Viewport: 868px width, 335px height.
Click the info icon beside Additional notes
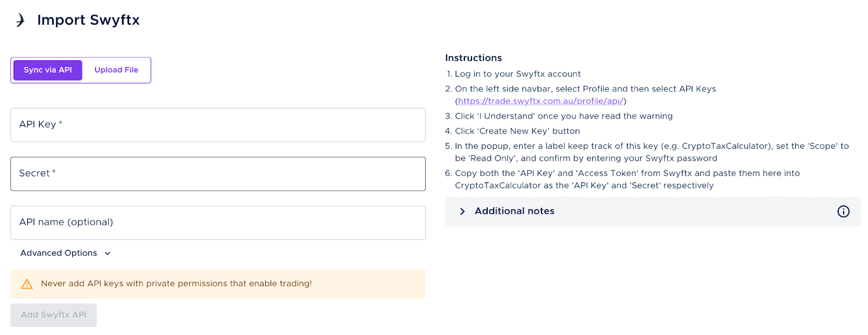click(x=843, y=211)
